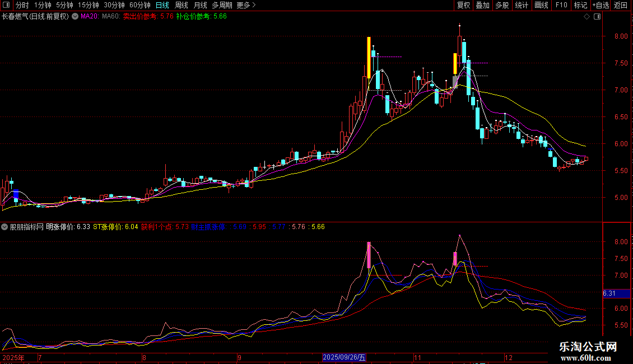Open the 多周期 multi-period view
This screenshot has width=633, height=364.
coord(222,5)
